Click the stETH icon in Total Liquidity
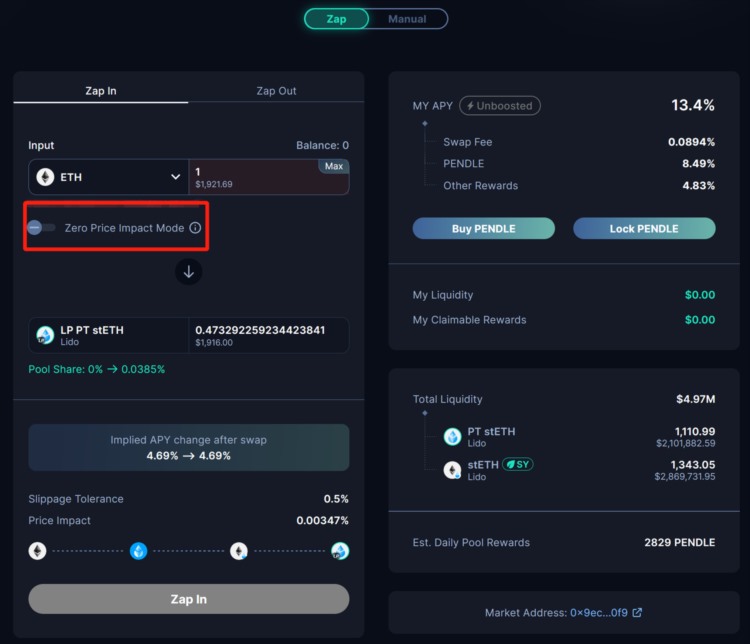 point(453,470)
